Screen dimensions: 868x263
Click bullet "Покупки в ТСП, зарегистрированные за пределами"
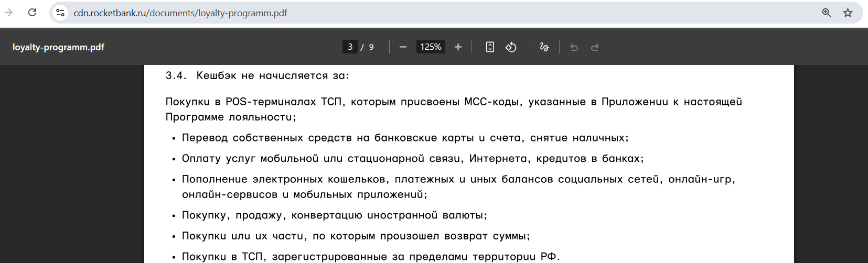[371, 257]
